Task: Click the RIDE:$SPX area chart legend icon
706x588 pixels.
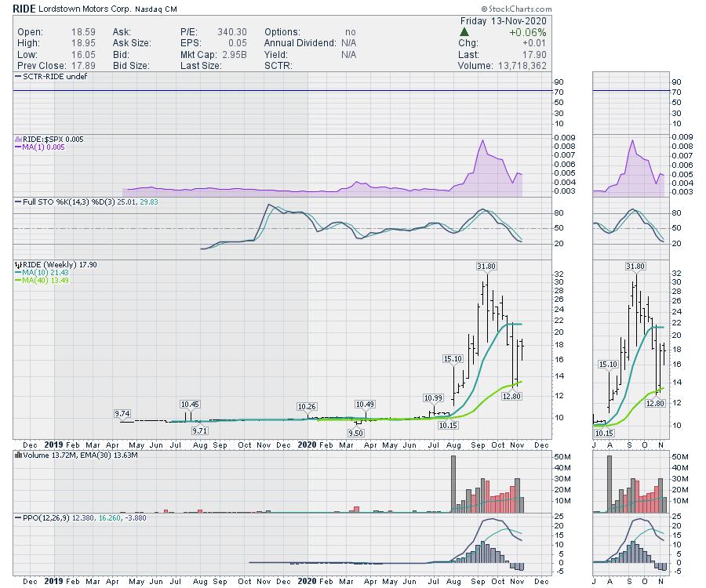Action: pos(17,139)
